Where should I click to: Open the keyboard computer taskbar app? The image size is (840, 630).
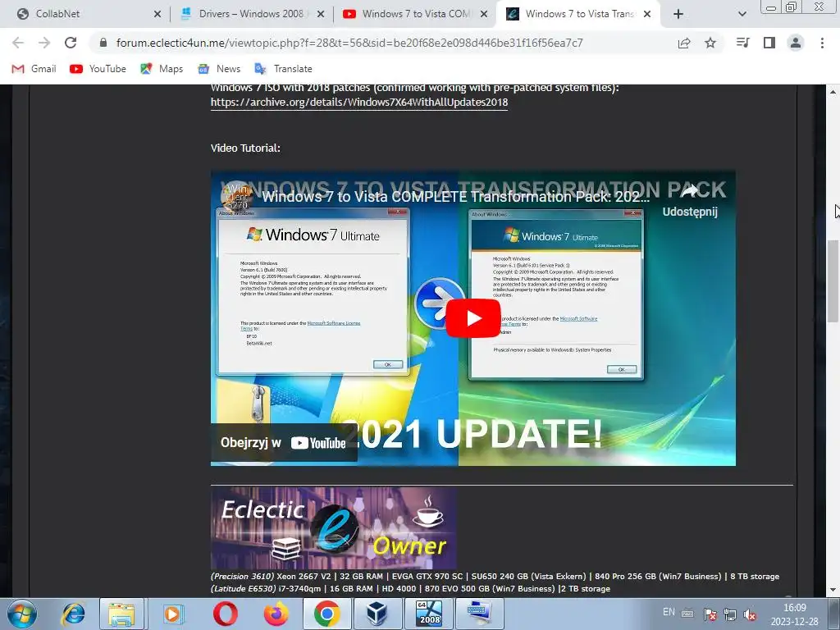coord(480,614)
